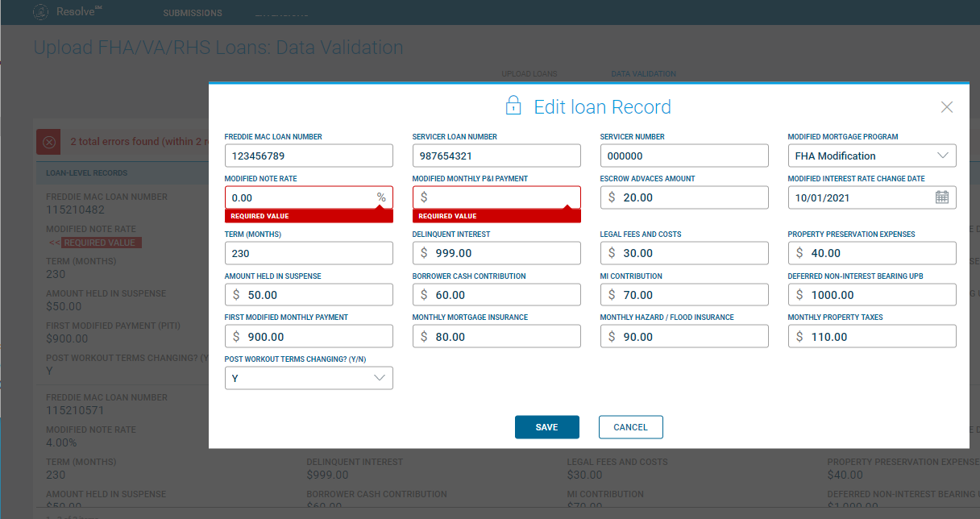Screen dimensions: 980x519
Task: Close the Edit loan Record dialog
Action: [x=947, y=107]
